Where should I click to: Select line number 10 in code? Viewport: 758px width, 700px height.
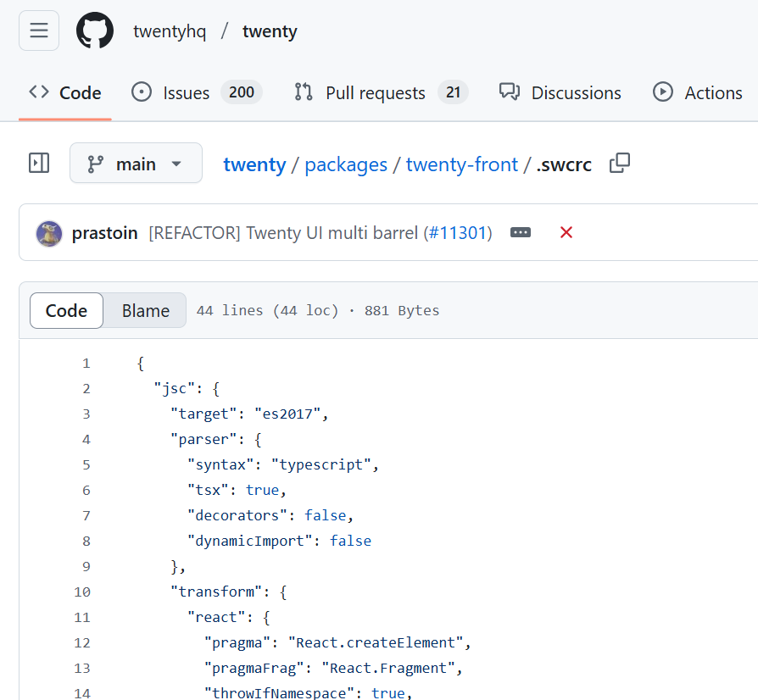click(x=82, y=592)
